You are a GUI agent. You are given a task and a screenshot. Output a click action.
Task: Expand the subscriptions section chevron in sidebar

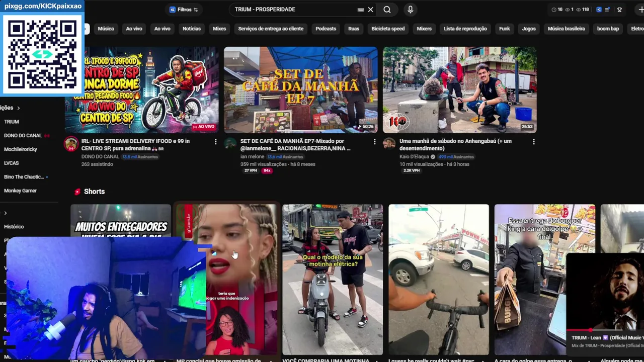pos(19,108)
